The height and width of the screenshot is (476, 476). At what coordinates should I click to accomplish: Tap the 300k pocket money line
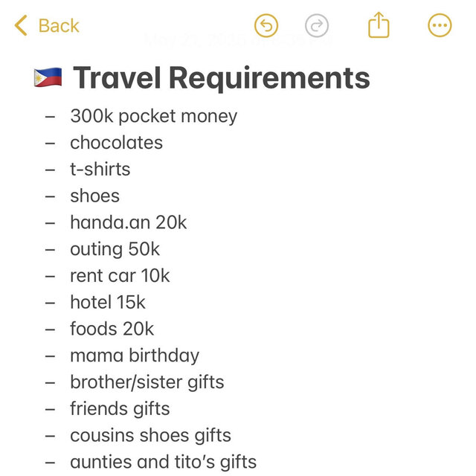(x=154, y=116)
